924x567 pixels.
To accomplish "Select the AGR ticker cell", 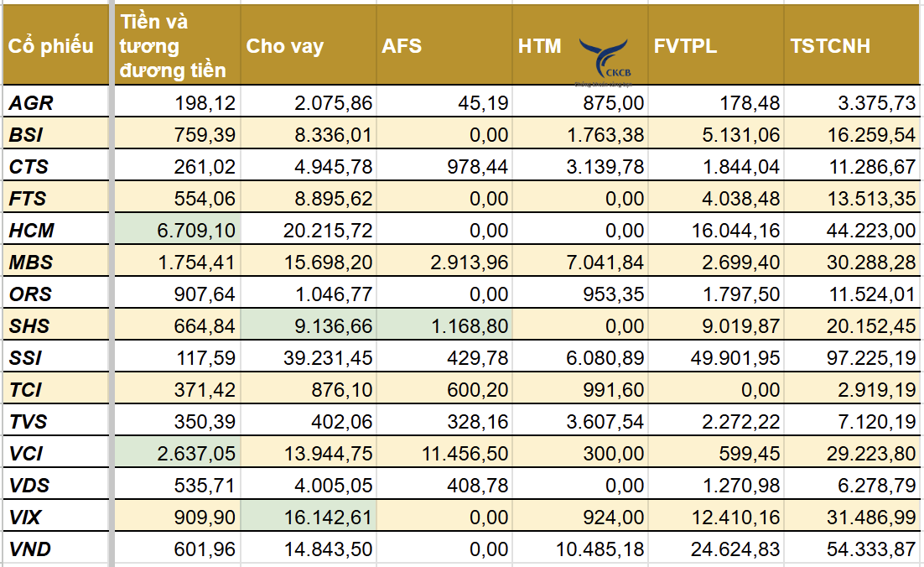I will 31,103.
